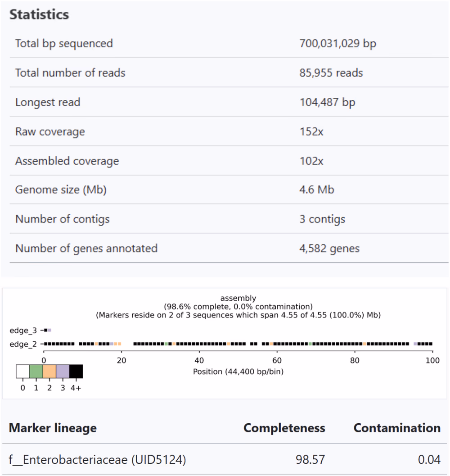Click the Completeness column header
Viewport: 450px width, 476px height.
tap(284, 428)
